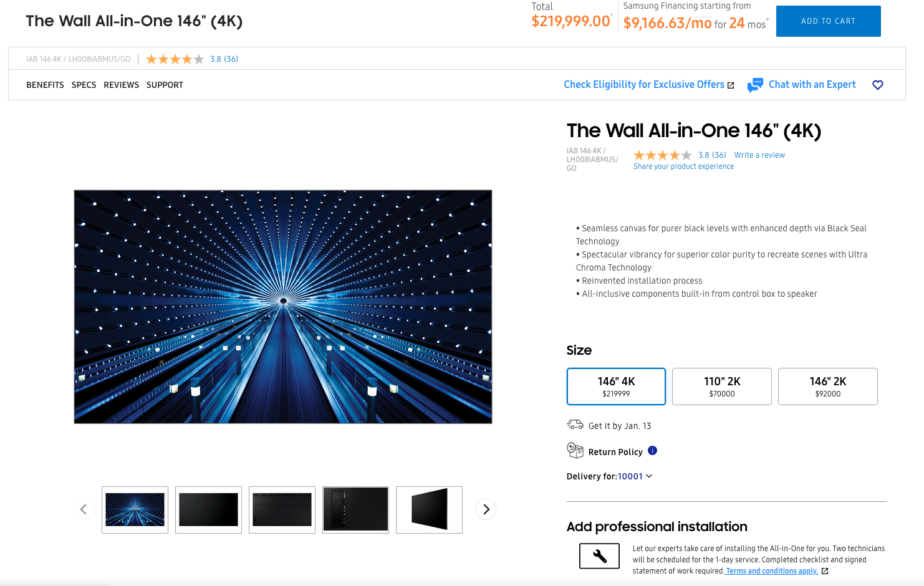The image size is (924, 586).
Task: Select the 146" 2K size option
Action: pyautogui.click(x=827, y=386)
